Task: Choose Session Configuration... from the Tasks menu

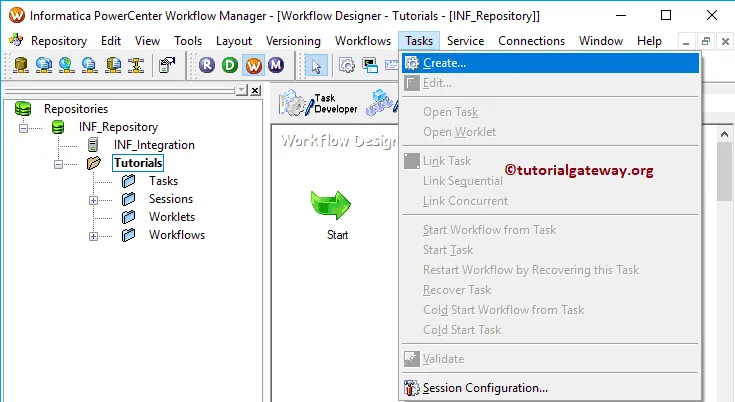Action: point(550,388)
